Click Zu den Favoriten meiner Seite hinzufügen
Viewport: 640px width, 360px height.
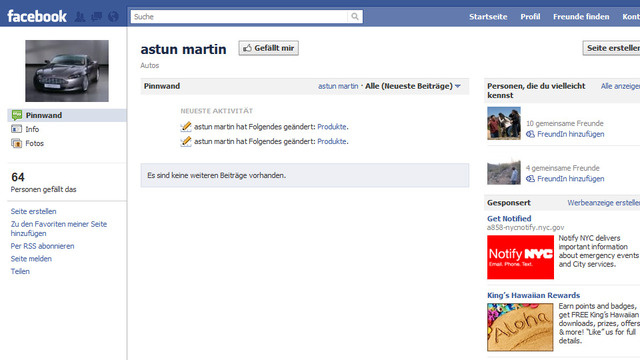coord(59,229)
